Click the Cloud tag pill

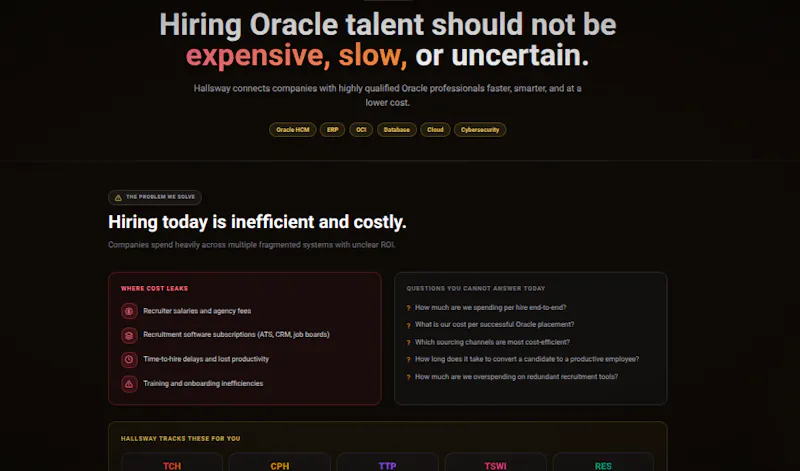[435, 130]
